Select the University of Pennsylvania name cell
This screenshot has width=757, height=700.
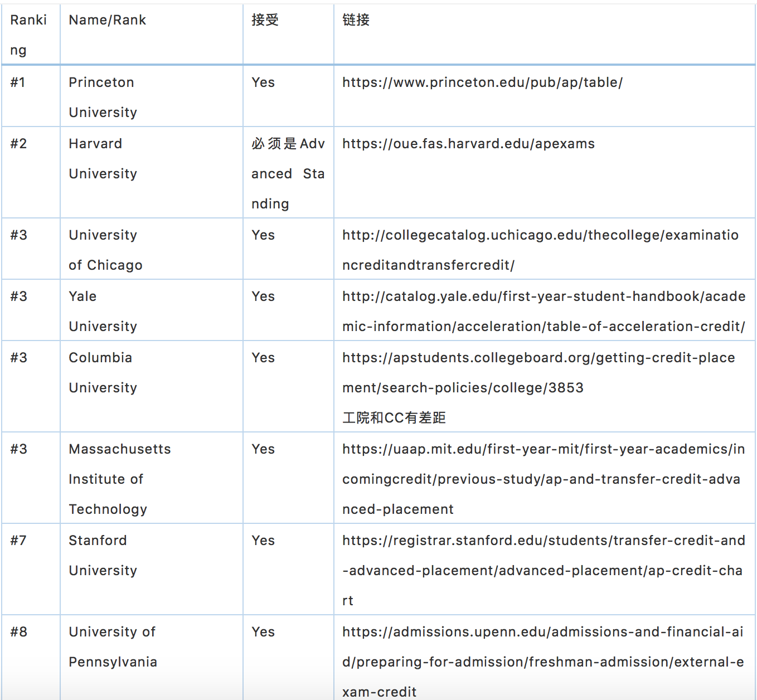[113, 646]
